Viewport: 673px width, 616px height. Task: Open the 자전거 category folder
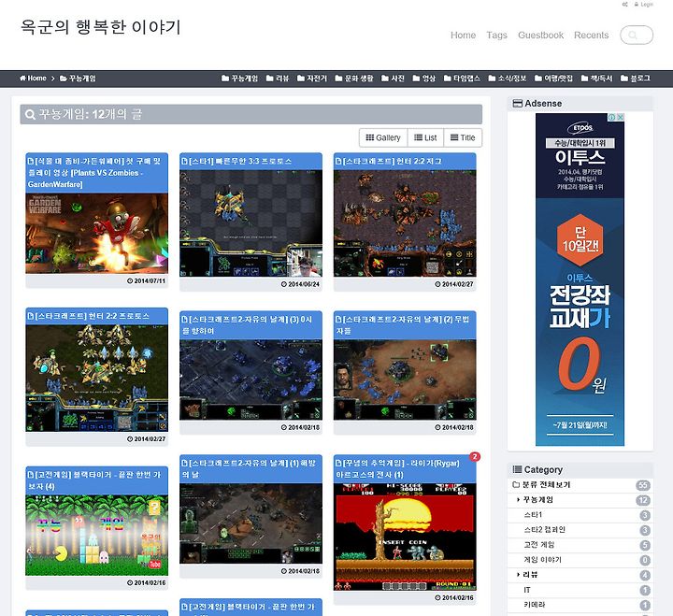(312, 79)
